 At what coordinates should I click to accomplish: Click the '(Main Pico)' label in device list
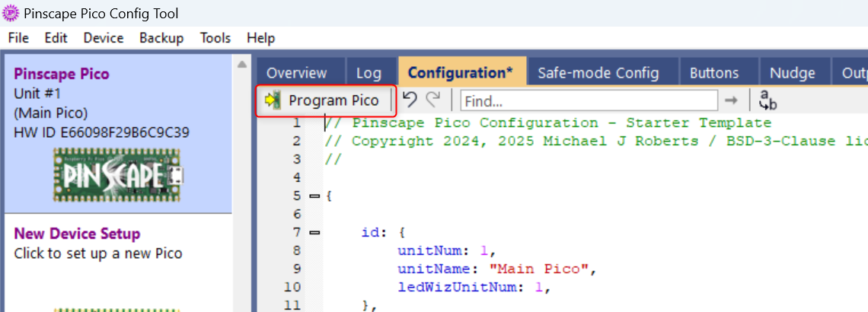point(51,113)
